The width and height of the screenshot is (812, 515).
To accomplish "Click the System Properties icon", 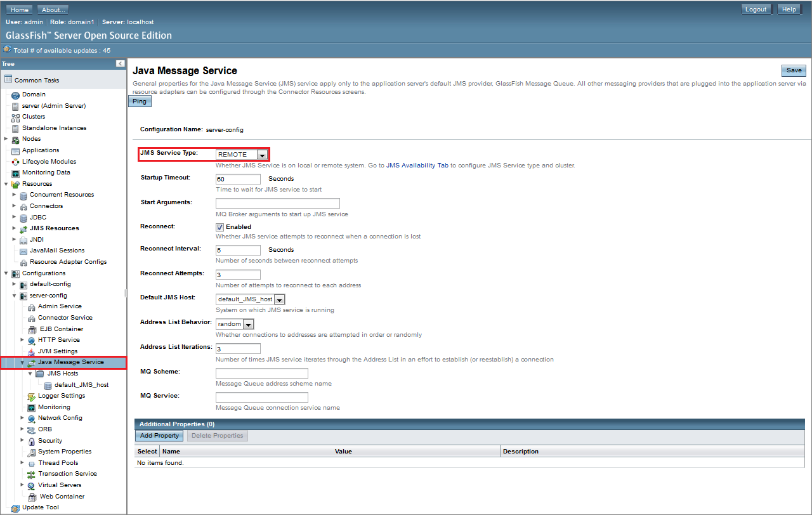I will point(32,452).
